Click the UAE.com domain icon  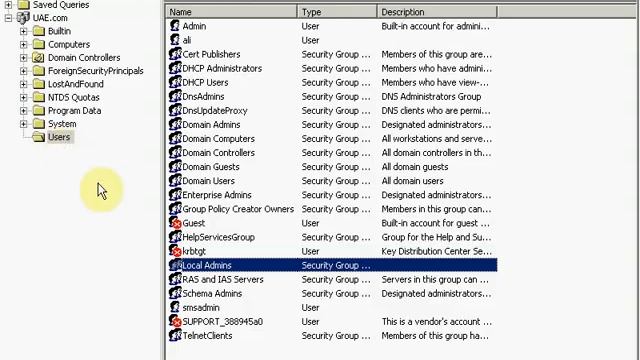tap(23, 18)
